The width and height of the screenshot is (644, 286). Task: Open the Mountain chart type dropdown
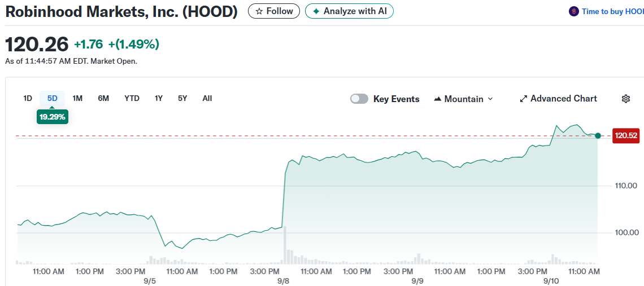463,99
